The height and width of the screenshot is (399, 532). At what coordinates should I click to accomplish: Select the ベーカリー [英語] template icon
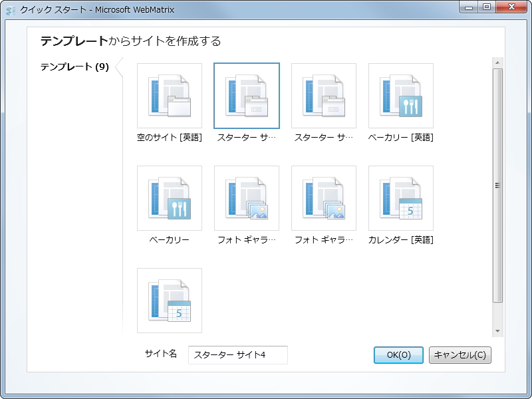tap(401, 96)
